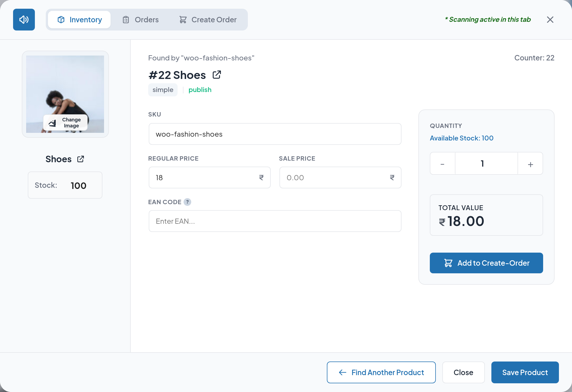
Task: Click 'Scanning active in this tab' notice
Action: coord(488,20)
